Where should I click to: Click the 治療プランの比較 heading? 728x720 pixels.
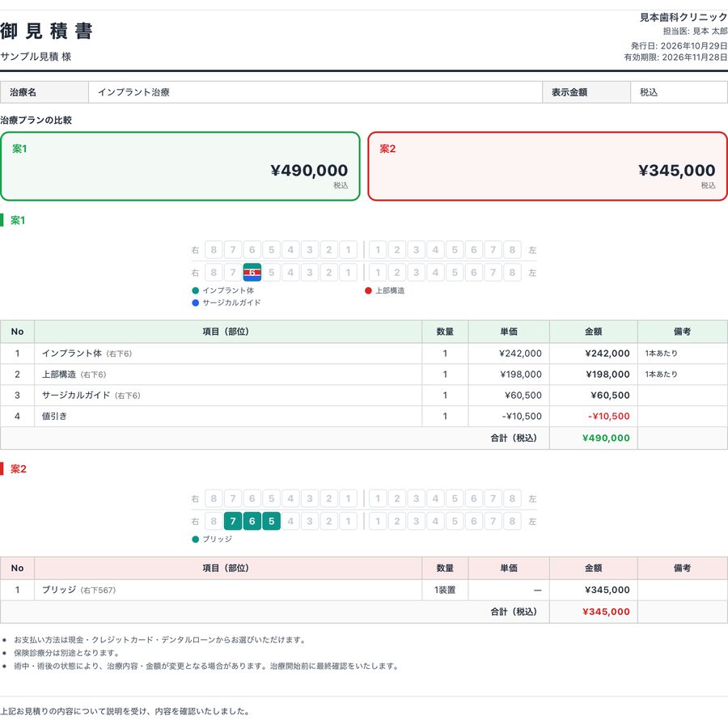pyautogui.click(x=36, y=121)
